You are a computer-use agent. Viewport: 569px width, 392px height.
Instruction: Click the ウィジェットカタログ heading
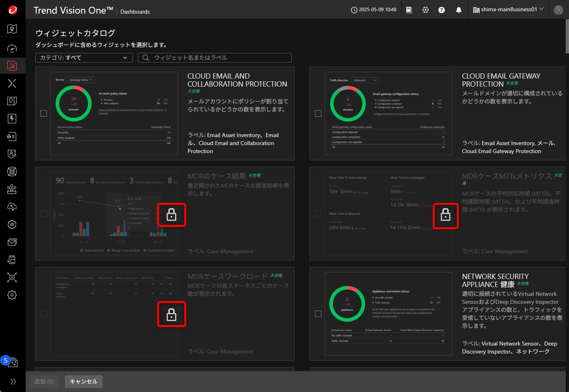click(x=75, y=33)
